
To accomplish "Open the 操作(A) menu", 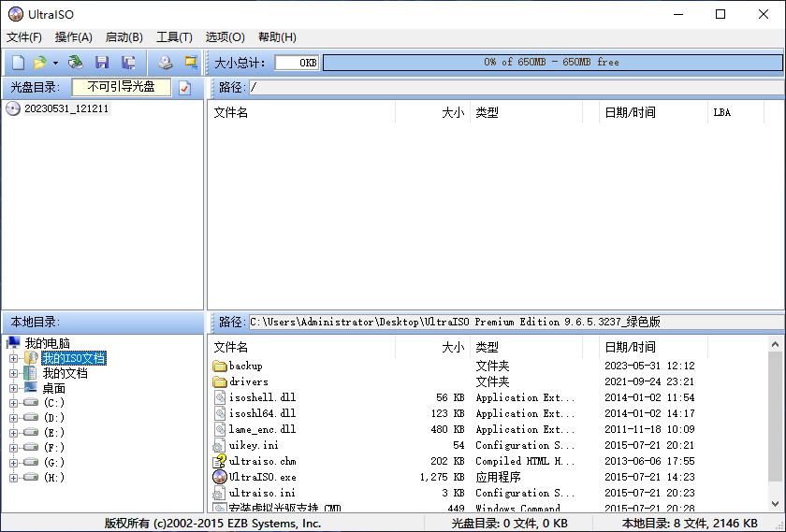I will (74, 37).
